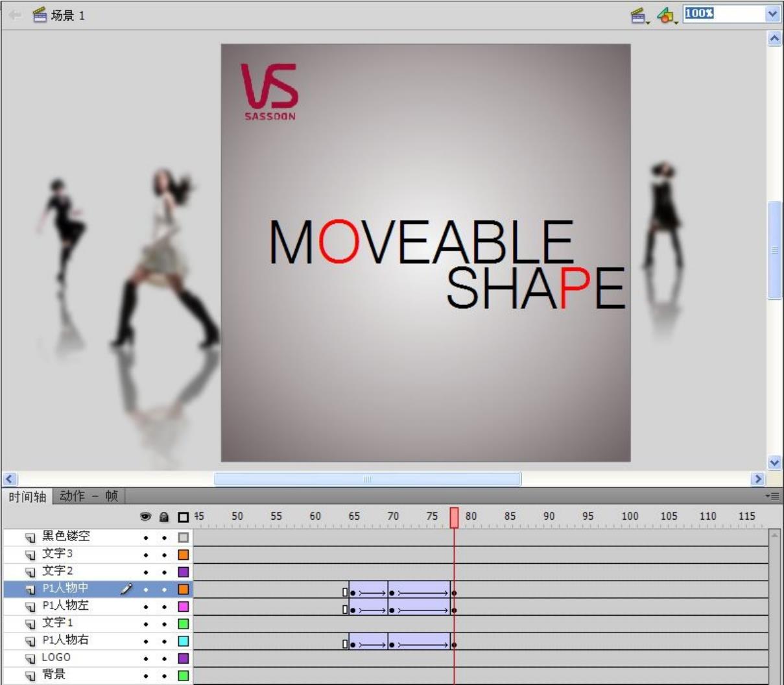Image resolution: width=784 pixels, height=685 pixels.
Task: Click frame 90 on the timeline ruler
Action: (x=549, y=517)
